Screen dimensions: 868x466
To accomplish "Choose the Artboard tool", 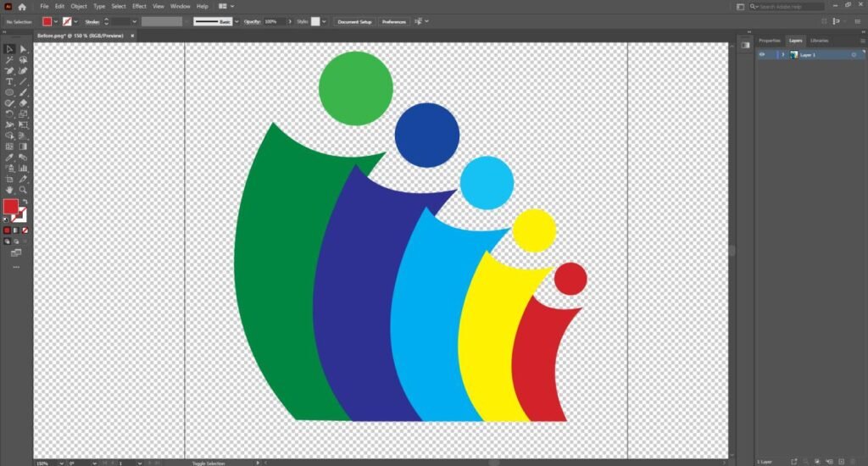I will [x=8, y=180].
